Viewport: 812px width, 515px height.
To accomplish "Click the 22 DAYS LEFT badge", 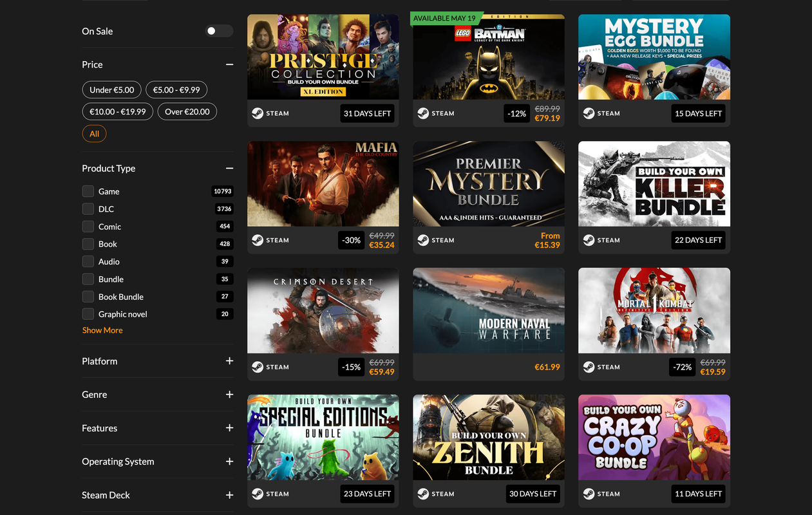I will [x=698, y=240].
